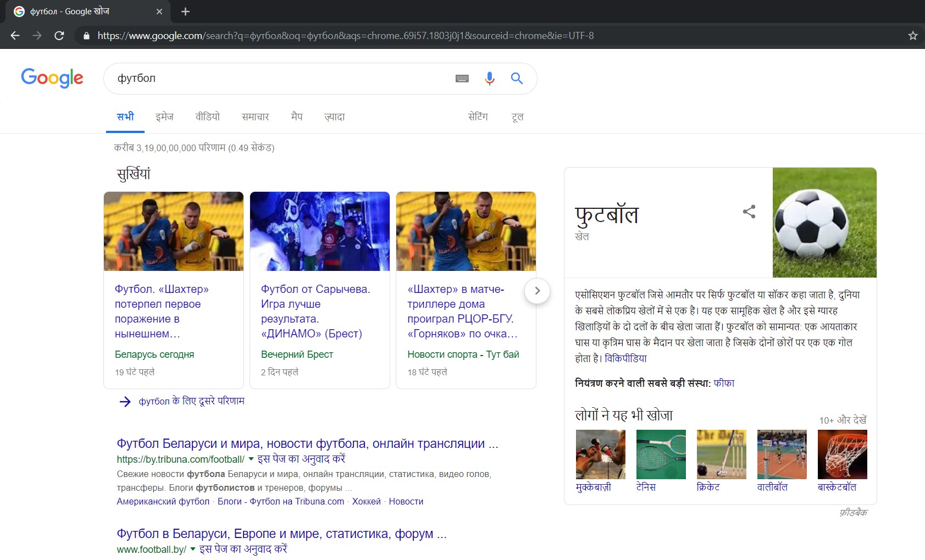Click the arrow icon beside दूसरे परिणाम
This screenshot has width=925, height=560.
[x=125, y=402]
